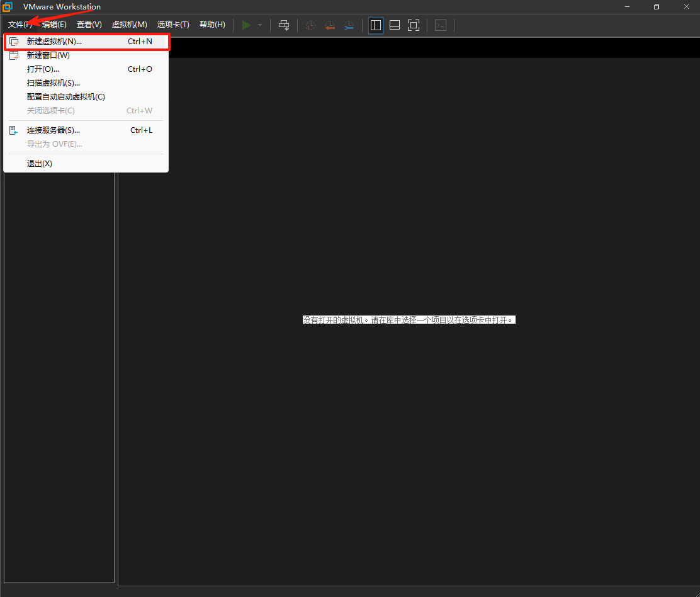Click the VMware Workstation logo icon
The width and height of the screenshot is (700, 597).
click(x=8, y=7)
